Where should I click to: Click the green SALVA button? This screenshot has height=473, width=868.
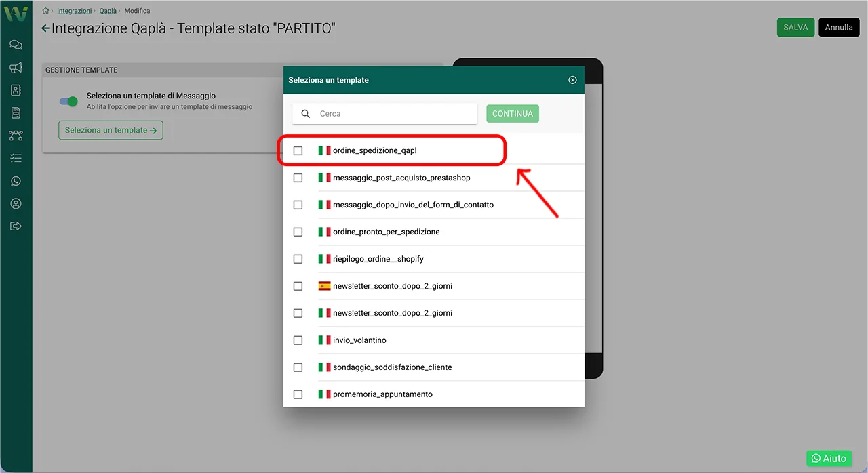(x=795, y=27)
